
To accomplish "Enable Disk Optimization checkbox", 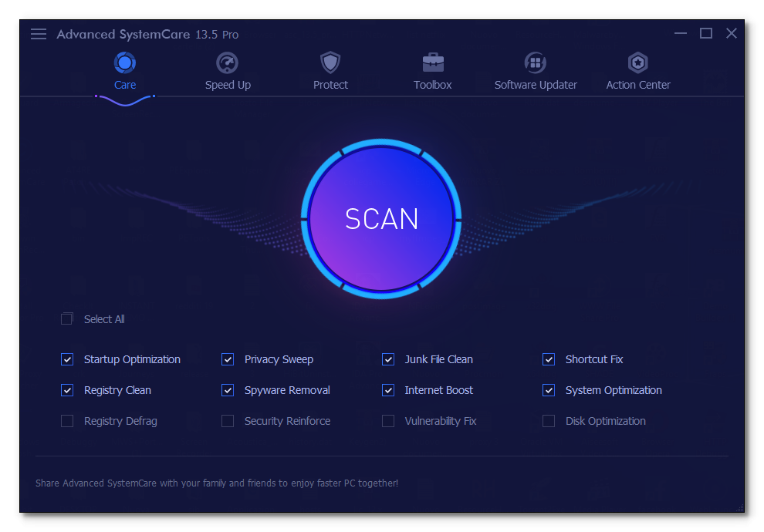I will click(549, 421).
